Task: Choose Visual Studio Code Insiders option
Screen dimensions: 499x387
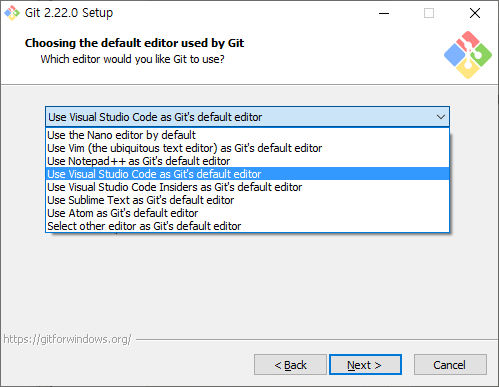Action: pos(247,187)
